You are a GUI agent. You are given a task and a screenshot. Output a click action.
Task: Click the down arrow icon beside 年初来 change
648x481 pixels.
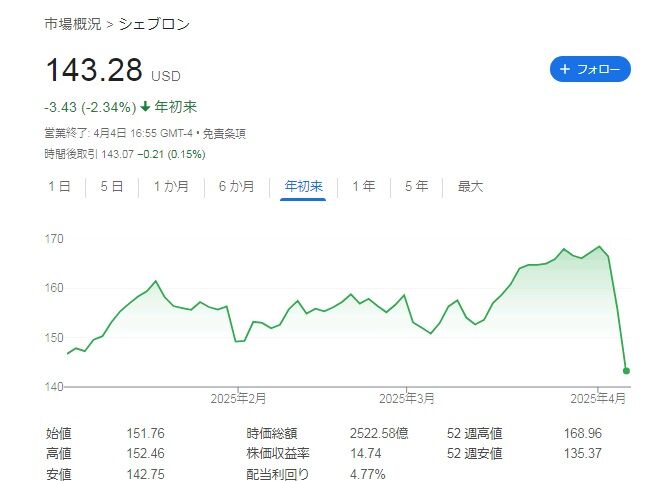[x=145, y=107]
